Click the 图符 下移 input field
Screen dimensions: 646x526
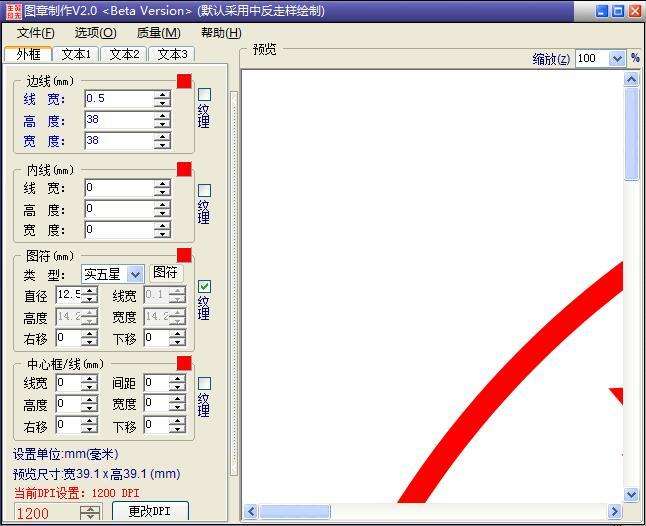pyautogui.click(x=157, y=338)
